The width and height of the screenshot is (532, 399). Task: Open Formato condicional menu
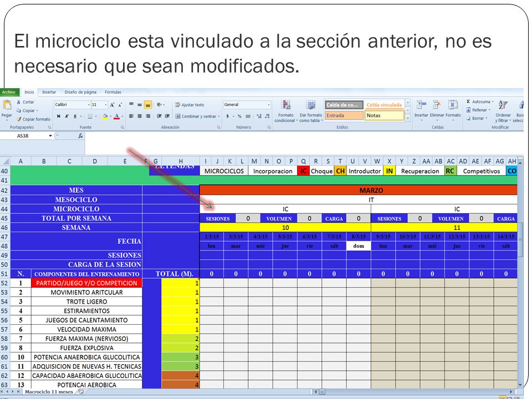click(286, 111)
